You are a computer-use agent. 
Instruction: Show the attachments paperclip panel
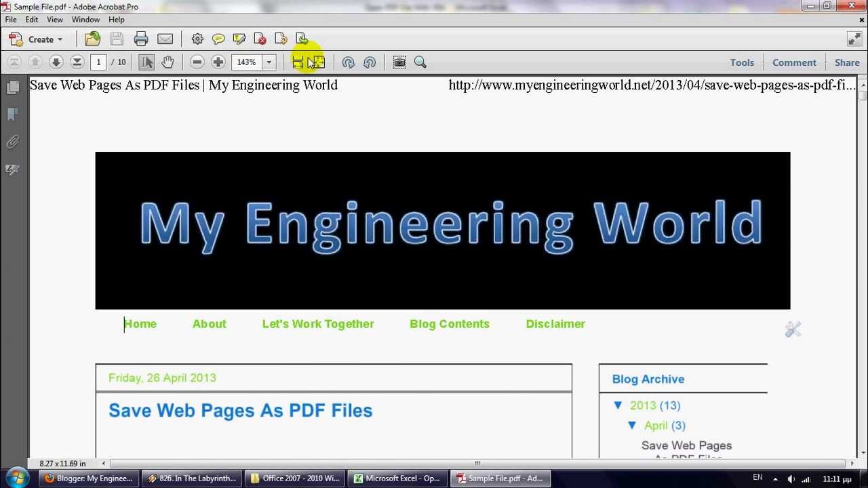click(12, 142)
